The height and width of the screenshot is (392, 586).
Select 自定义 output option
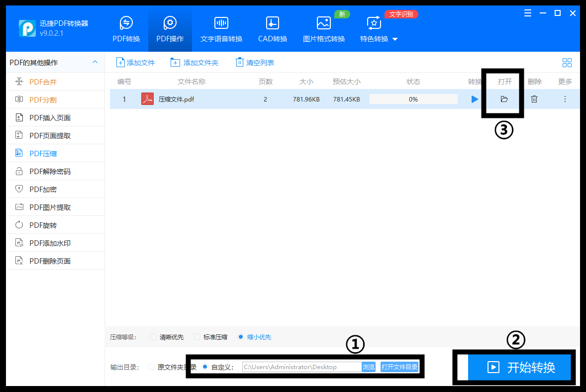tap(218, 367)
